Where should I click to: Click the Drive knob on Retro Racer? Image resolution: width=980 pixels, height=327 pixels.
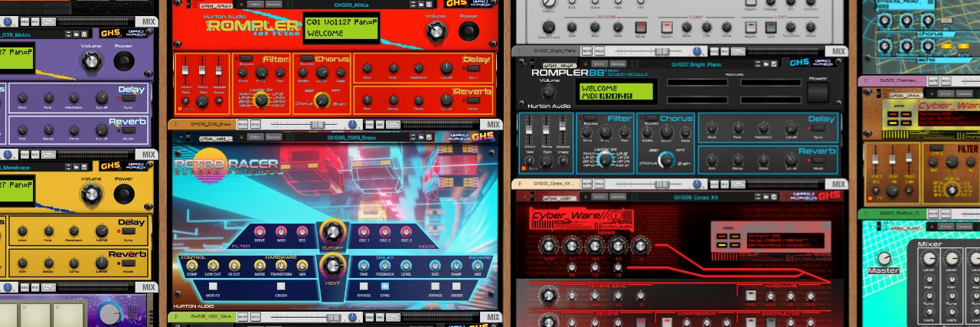[260, 232]
